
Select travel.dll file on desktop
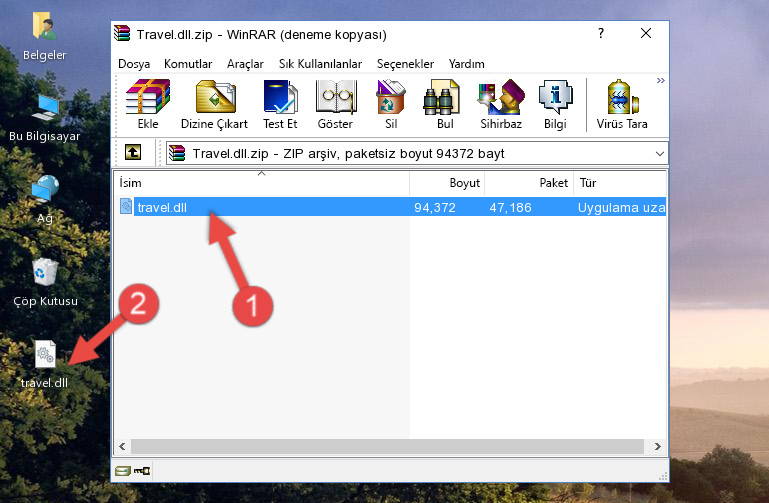point(45,364)
